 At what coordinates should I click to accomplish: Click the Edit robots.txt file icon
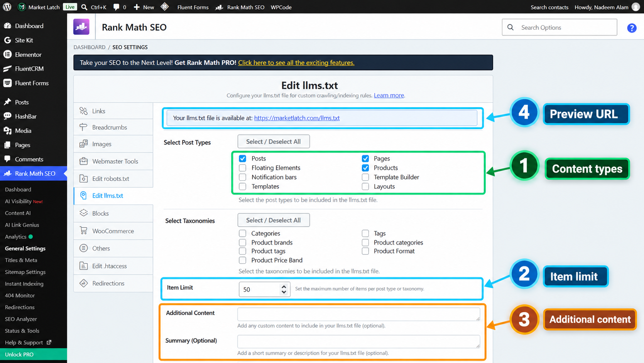point(83,178)
